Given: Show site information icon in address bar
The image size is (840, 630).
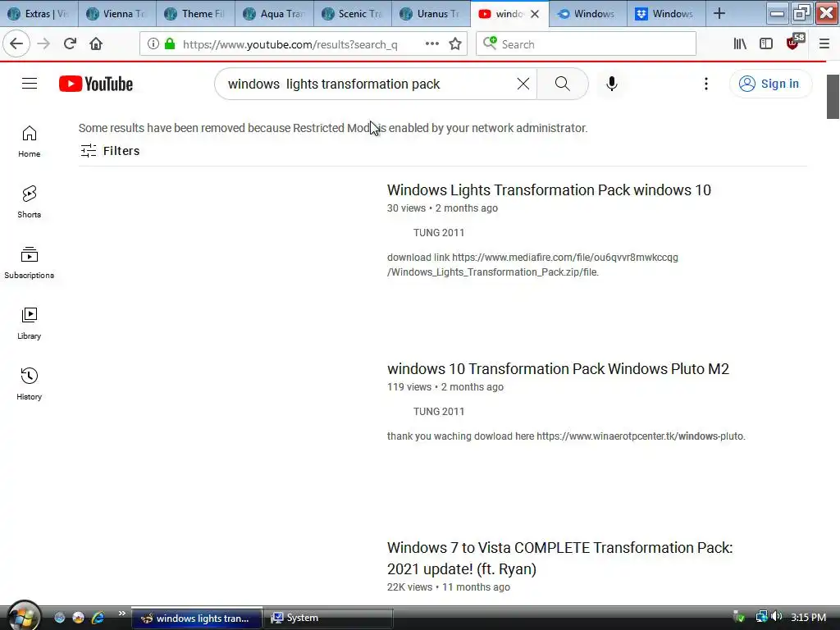Looking at the screenshot, I should coord(153,44).
